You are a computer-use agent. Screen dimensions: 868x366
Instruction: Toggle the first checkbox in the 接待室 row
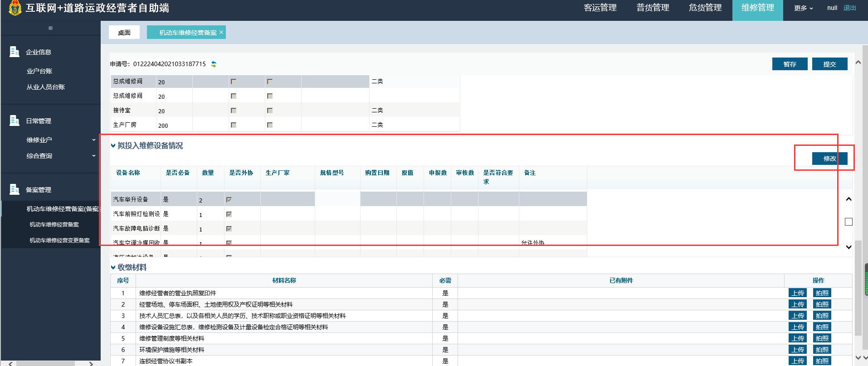tap(234, 111)
